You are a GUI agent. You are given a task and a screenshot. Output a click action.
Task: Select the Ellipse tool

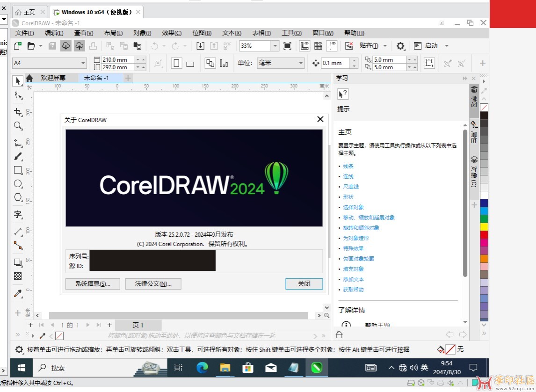coord(18,183)
